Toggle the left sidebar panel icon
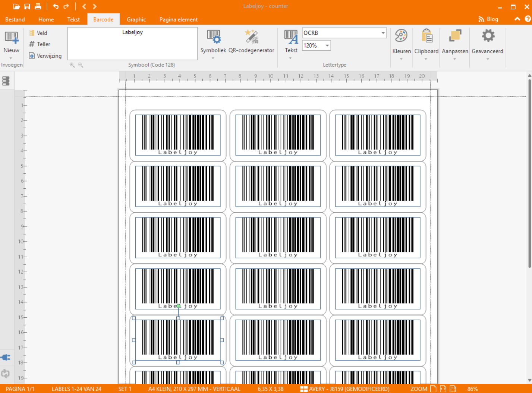This screenshot has height=393, width=532. tap(6, 81)
